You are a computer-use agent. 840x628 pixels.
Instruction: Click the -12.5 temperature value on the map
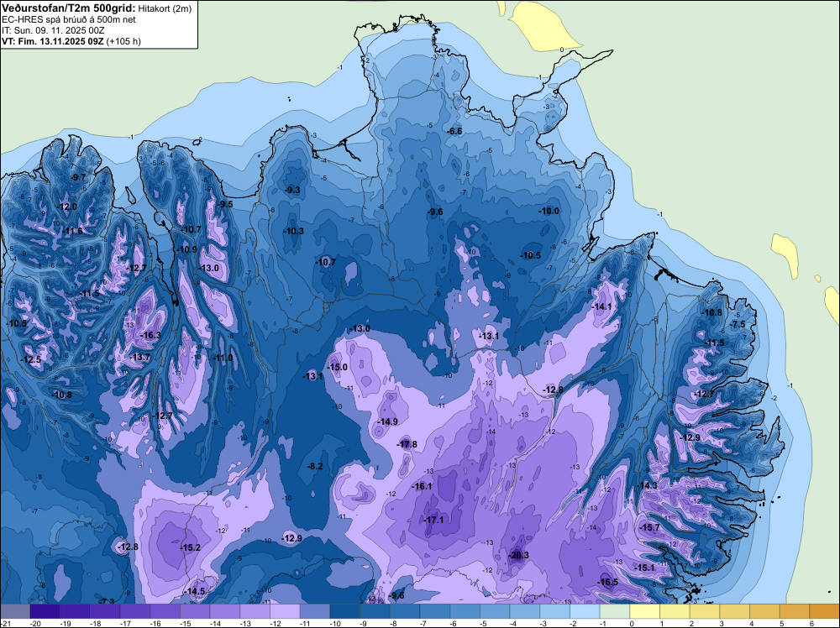coord(30,360)
